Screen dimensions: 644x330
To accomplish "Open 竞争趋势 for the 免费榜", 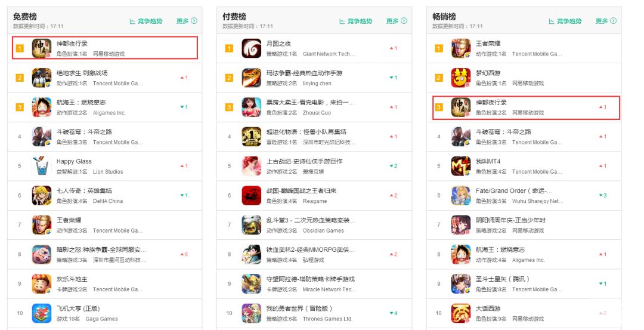I will pyautogui.click(x=146, y=21).
